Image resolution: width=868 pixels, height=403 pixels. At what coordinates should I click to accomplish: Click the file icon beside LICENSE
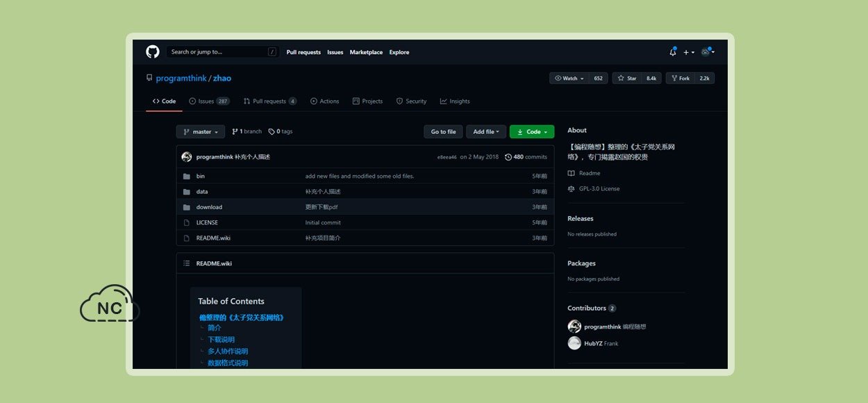[x=186, y=222]
